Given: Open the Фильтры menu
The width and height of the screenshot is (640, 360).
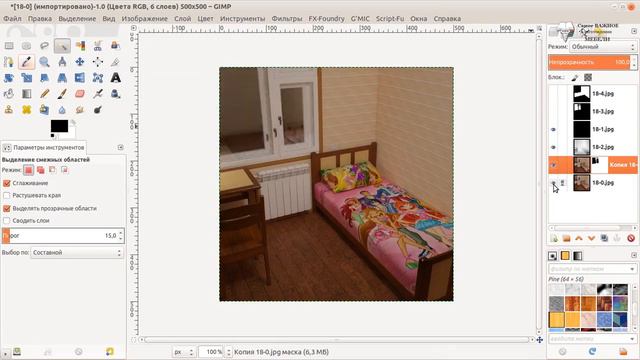Looking at the screenshot, I should (287, 19).
